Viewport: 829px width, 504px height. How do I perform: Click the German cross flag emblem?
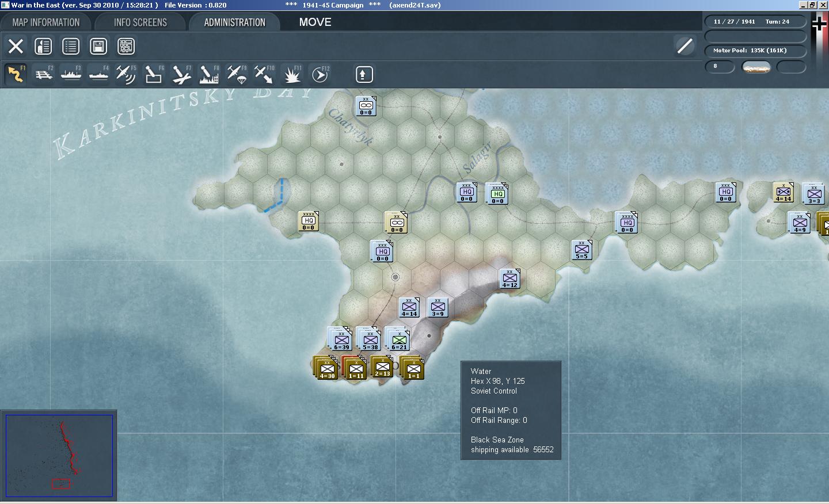tap(819, 24)
